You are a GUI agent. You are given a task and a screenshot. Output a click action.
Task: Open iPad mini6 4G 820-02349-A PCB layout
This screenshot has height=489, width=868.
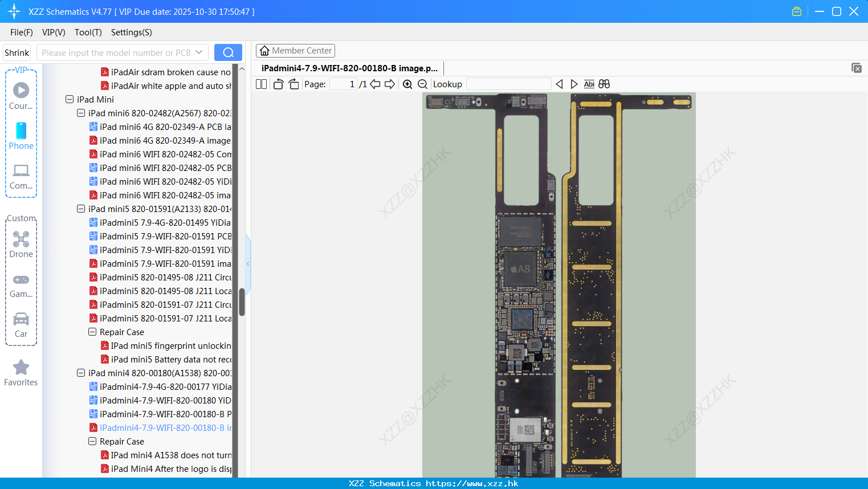160,127
